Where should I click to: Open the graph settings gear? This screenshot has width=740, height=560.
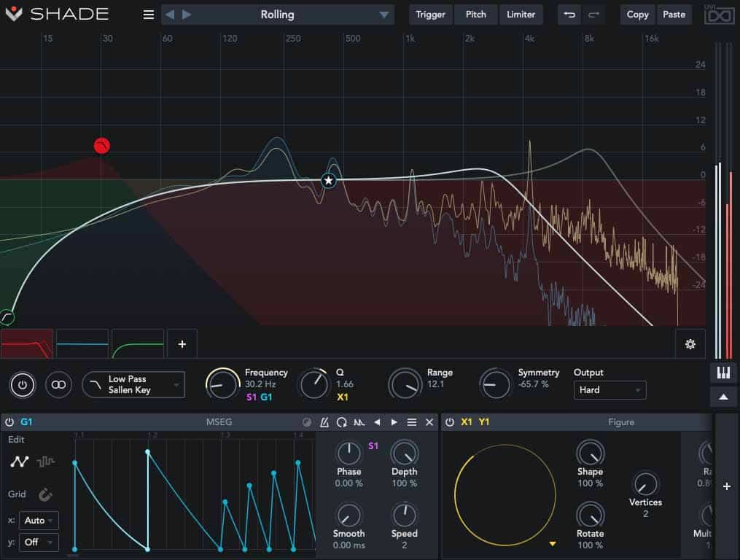(x=690, y=343)
